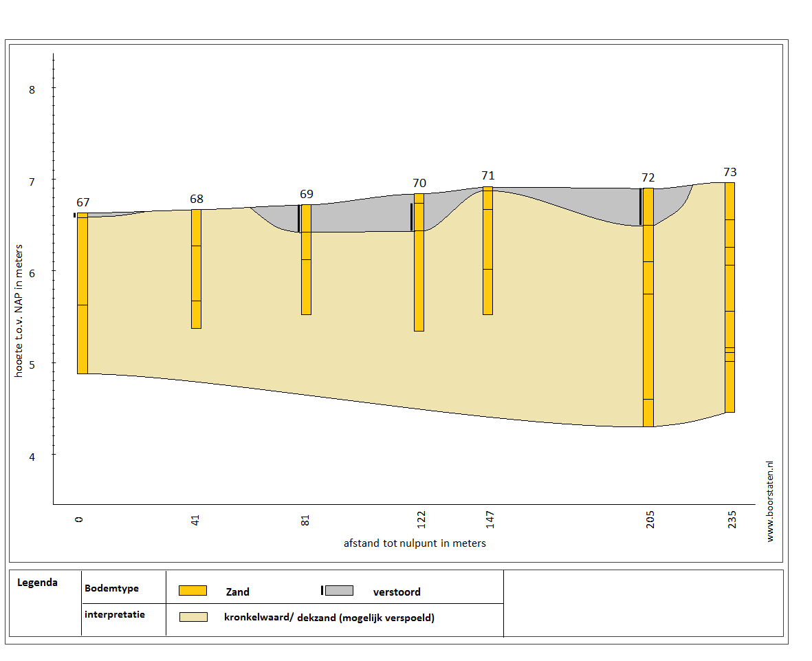Click the yellow Zand legend swatch
The height and width of the screenshot is (661, 812).
coord(193,591)
